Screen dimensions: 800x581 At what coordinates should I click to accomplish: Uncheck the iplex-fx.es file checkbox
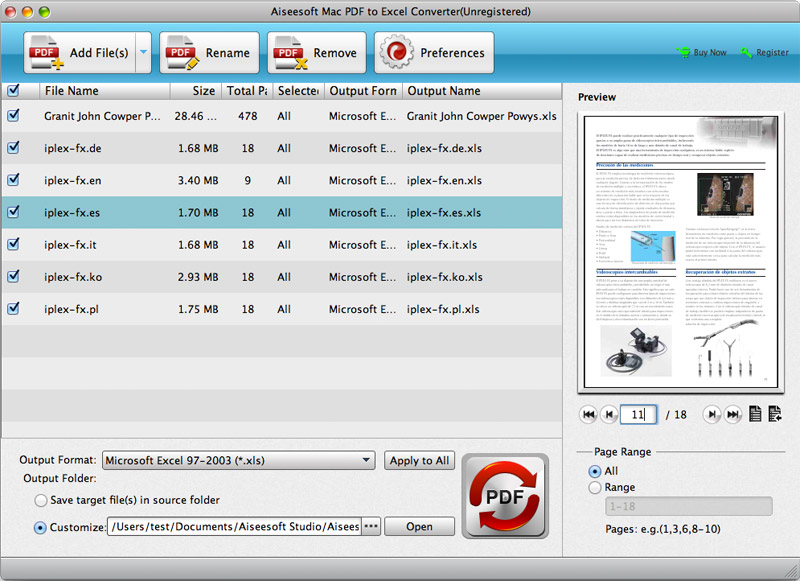[13, 212]
